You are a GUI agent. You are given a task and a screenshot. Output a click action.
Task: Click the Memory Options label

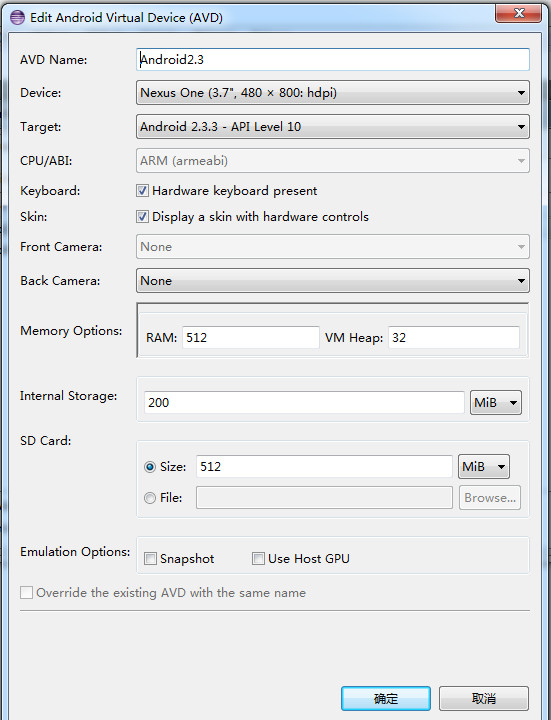[x=71, y=331]
